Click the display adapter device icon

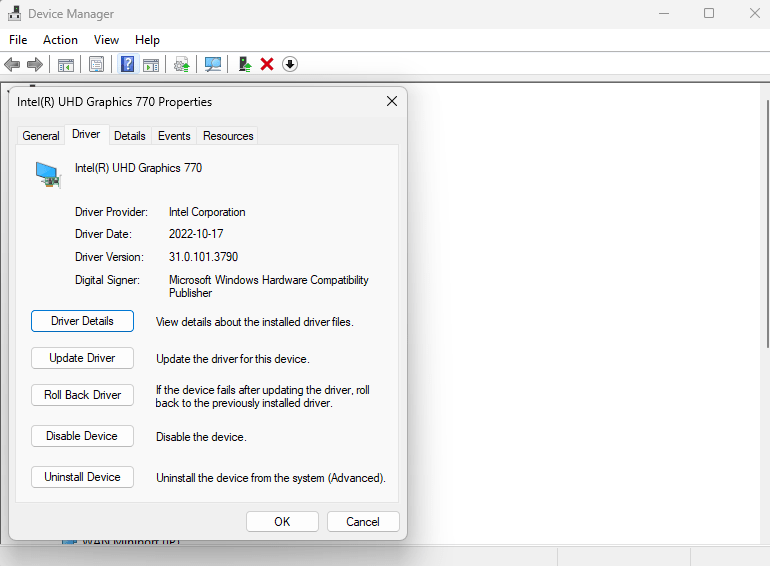[48, 176]
